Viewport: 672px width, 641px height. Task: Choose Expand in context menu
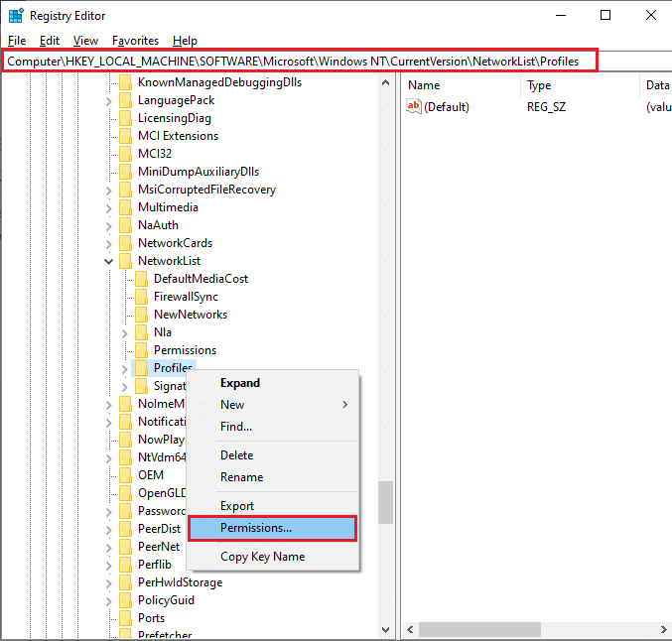click(272, 383)
